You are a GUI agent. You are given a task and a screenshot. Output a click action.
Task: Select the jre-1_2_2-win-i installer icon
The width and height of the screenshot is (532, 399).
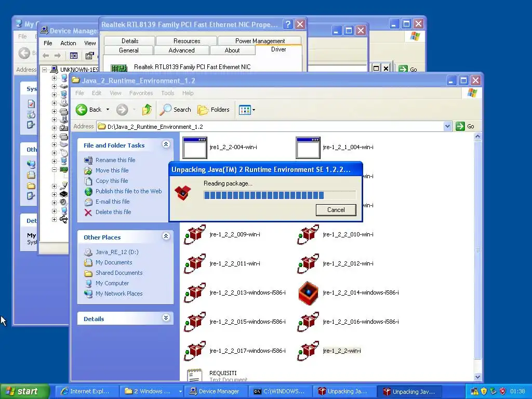coord(308,351)
